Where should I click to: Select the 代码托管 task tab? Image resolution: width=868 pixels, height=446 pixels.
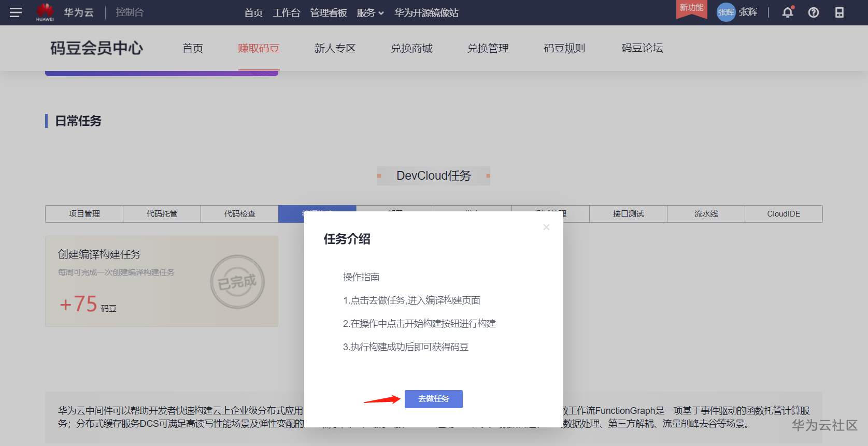click(162, 214)
